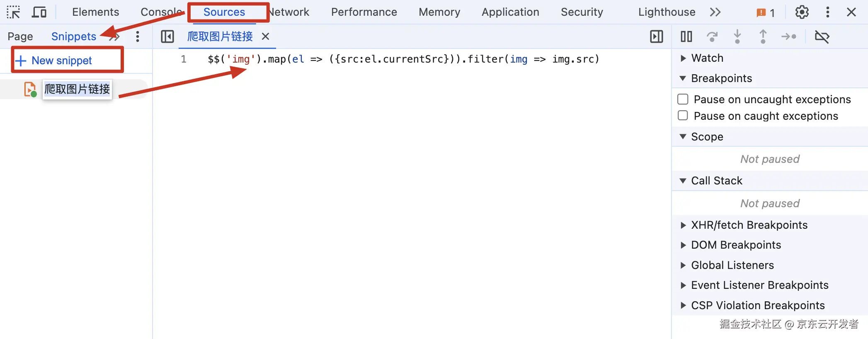The image size is (868, 339).
Task: Open DevTools settings gear
Action: pos(802,12)
